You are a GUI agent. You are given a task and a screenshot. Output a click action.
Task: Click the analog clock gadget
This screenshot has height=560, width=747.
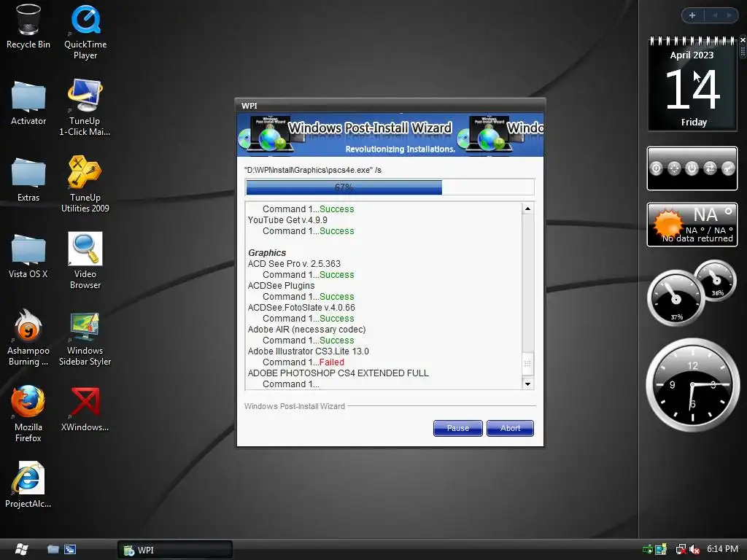click(692, 385)
